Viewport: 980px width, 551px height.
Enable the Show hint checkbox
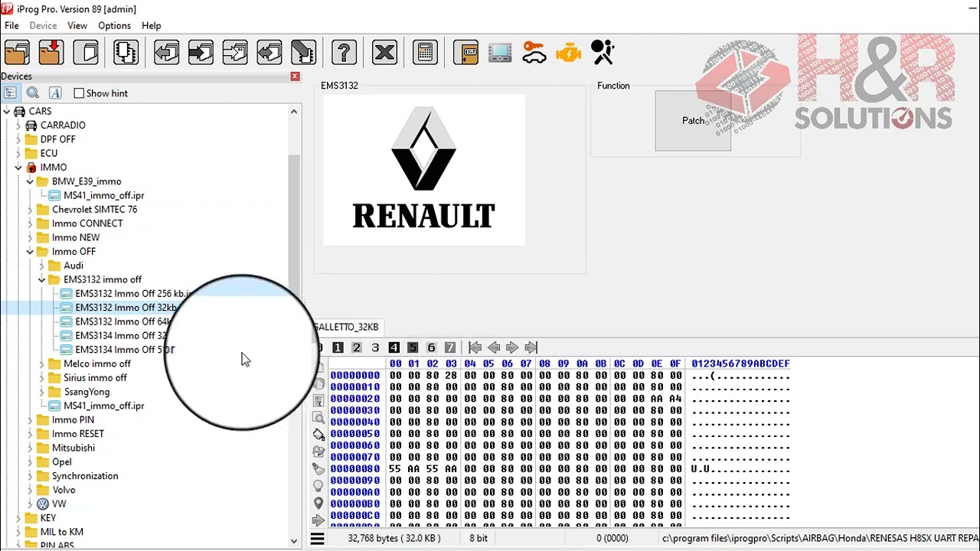(x=79, y=93)
